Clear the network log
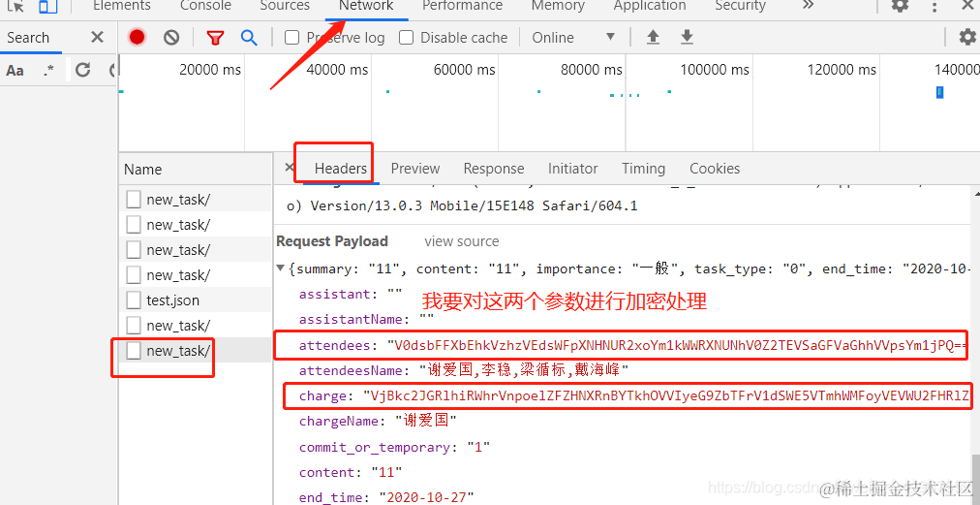Image resolution: width=980 pixels, height=505 pixels. 171,38
